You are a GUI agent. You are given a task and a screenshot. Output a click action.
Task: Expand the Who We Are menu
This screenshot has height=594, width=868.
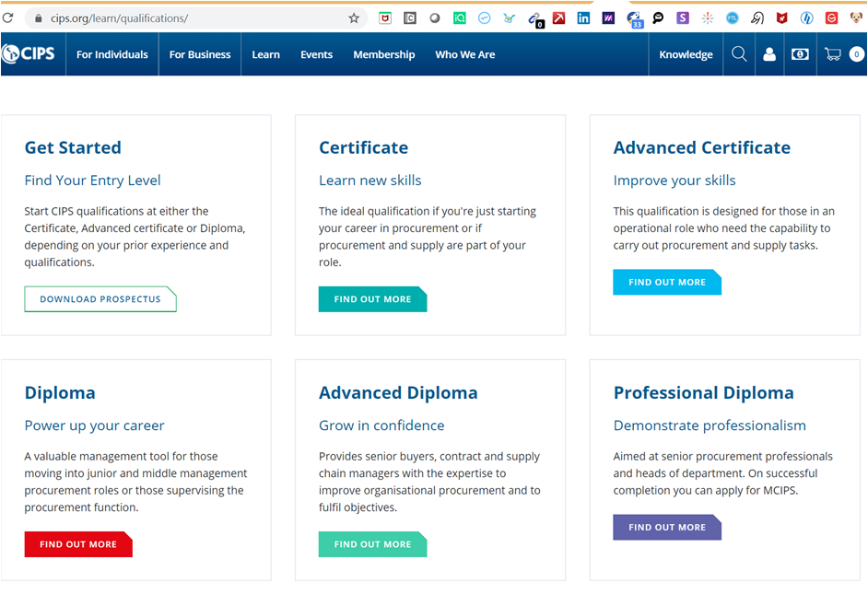coord(464,54)
